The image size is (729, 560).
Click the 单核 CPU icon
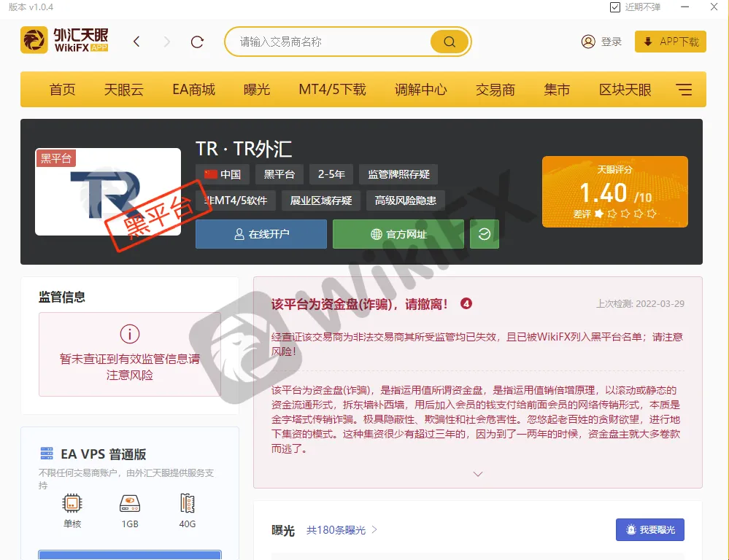[x=72, y=503]
